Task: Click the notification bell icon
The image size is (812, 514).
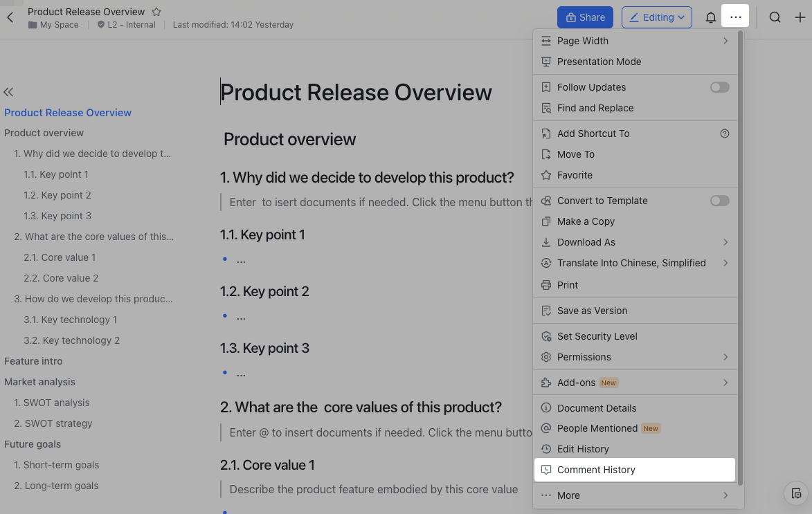Action: (710, 17)
